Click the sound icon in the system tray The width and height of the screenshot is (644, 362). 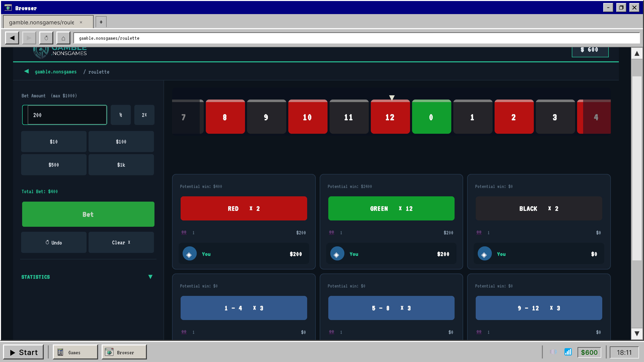click(553, 352)
